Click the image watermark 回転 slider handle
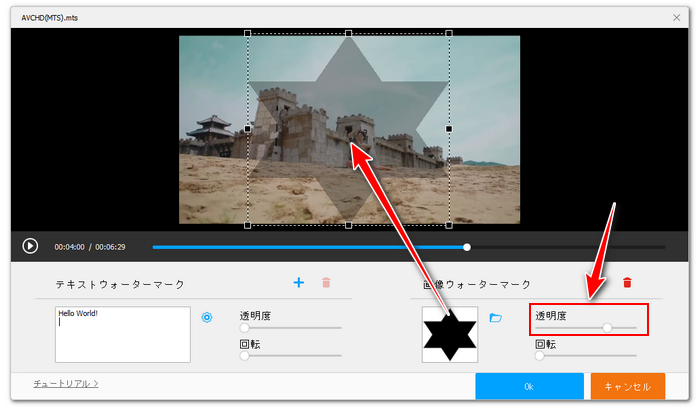Viewport: 700px width, 407px height. click(540, 356)
